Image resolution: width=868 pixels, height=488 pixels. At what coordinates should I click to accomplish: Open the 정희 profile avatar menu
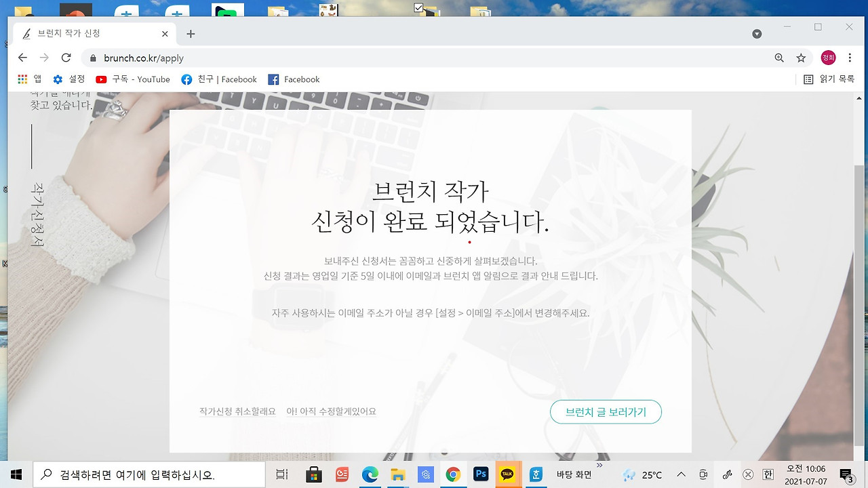[827, 58]
